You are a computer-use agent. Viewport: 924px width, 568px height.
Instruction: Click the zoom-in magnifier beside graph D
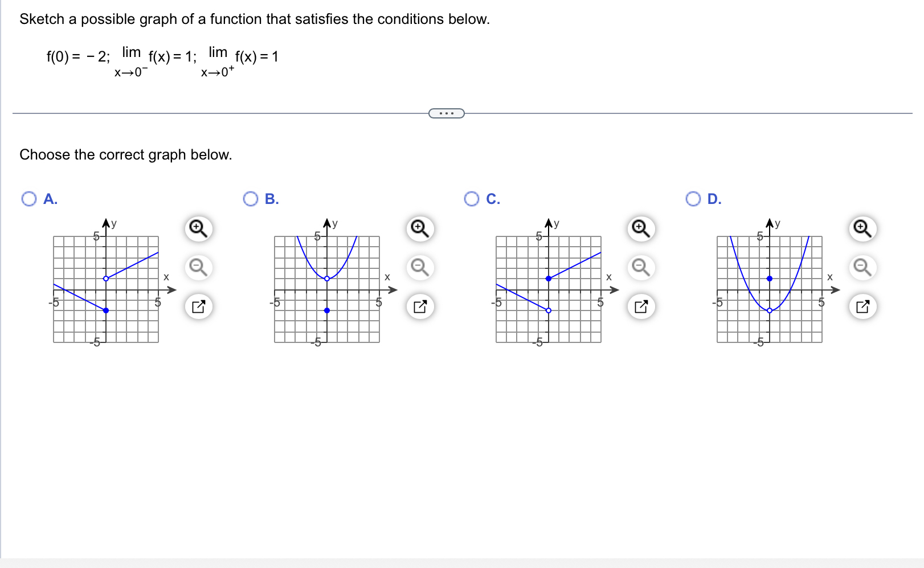[862, 228]
